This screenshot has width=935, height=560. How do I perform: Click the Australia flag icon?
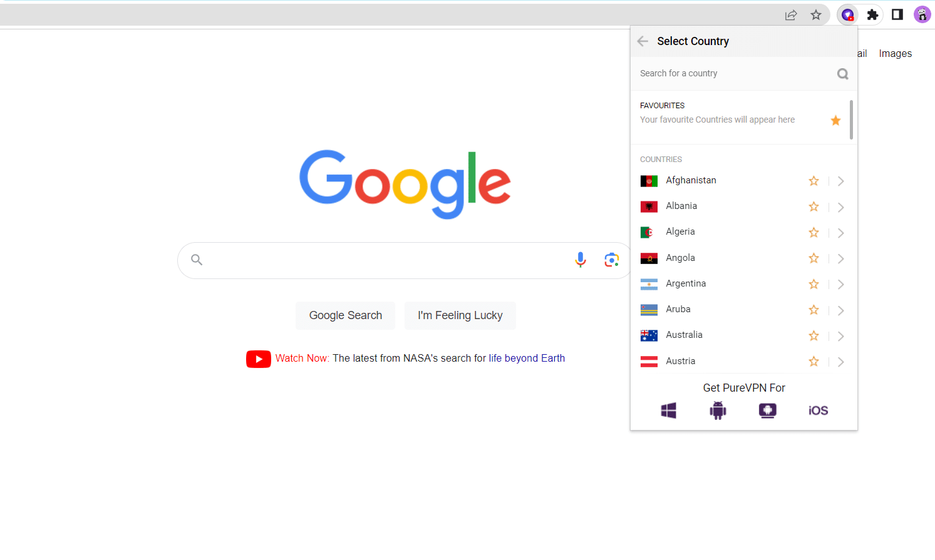[649, 335]
